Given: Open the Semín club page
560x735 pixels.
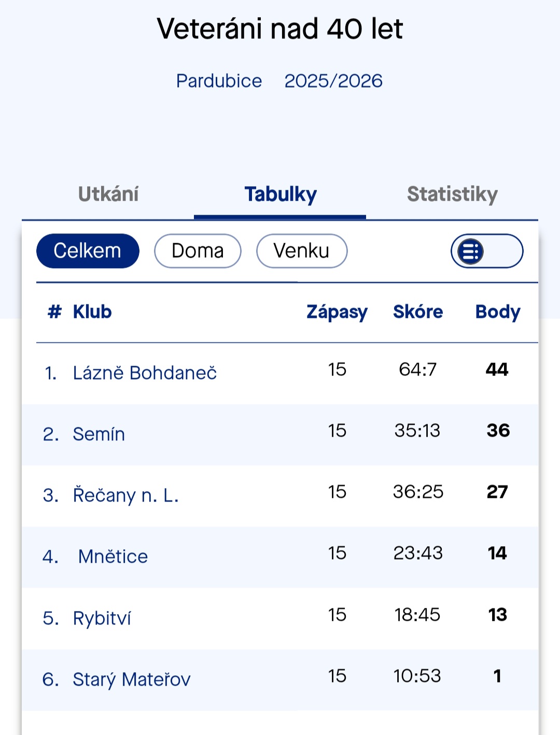Looking at the screenshot, I should [x=99, y=434].
